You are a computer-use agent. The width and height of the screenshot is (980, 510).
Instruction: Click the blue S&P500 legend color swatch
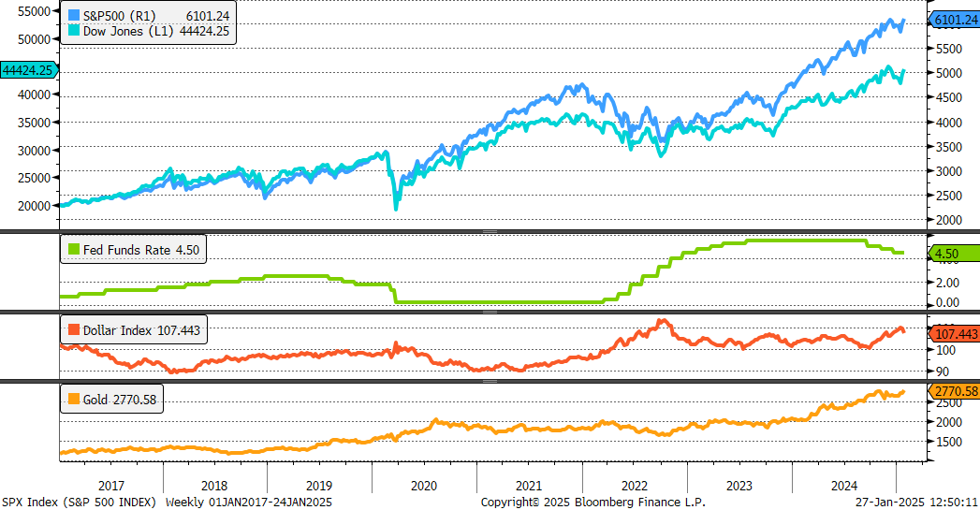click(x=75, y=16)
